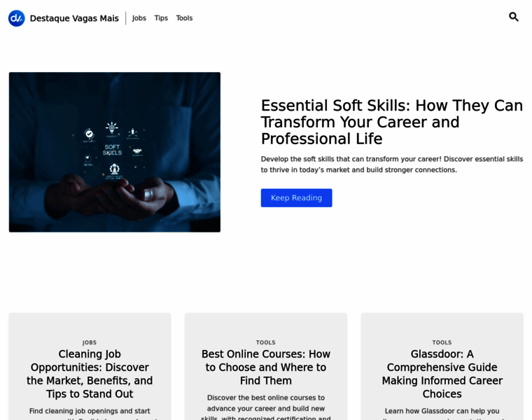The image size is (532, 420).
Task: Click the Keep Reading button
Action: pos(297,198)
